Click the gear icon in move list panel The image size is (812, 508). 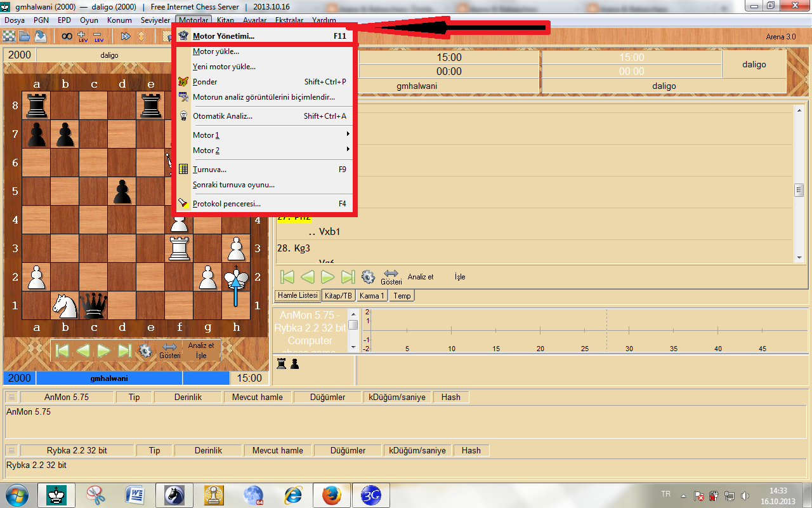[x=368, y=277]
